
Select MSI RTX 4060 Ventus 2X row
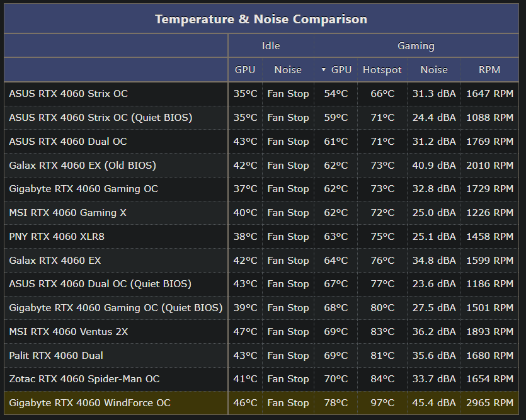pos(261,332)
